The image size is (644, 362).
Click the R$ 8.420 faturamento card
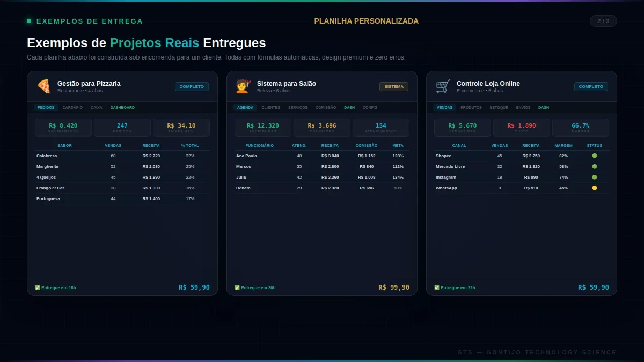63,128
